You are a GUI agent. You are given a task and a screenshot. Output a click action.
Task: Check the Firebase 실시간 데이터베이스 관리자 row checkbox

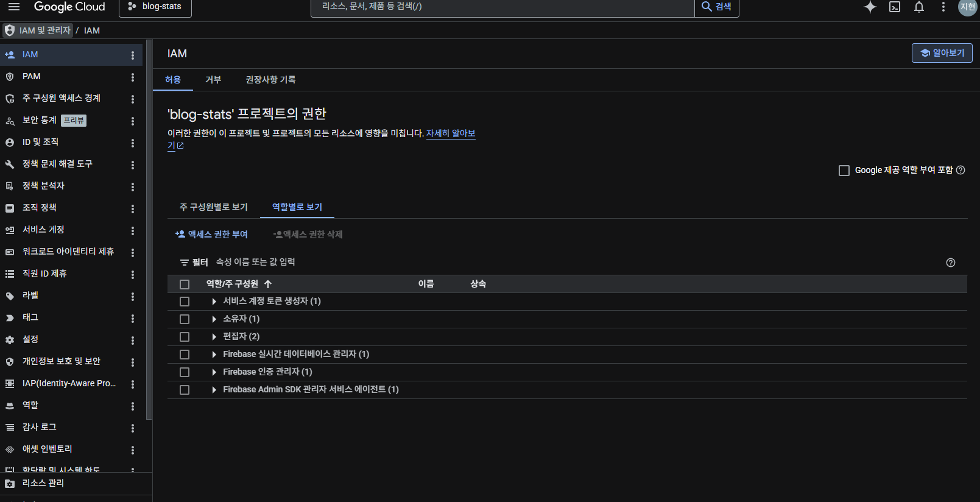tap(185, 355)
